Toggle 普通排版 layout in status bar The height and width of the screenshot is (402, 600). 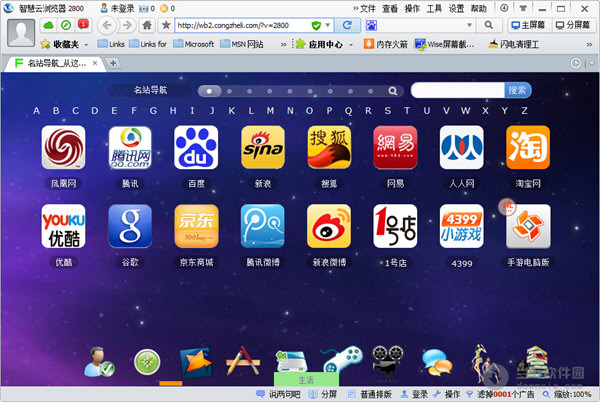click(370, 394)
